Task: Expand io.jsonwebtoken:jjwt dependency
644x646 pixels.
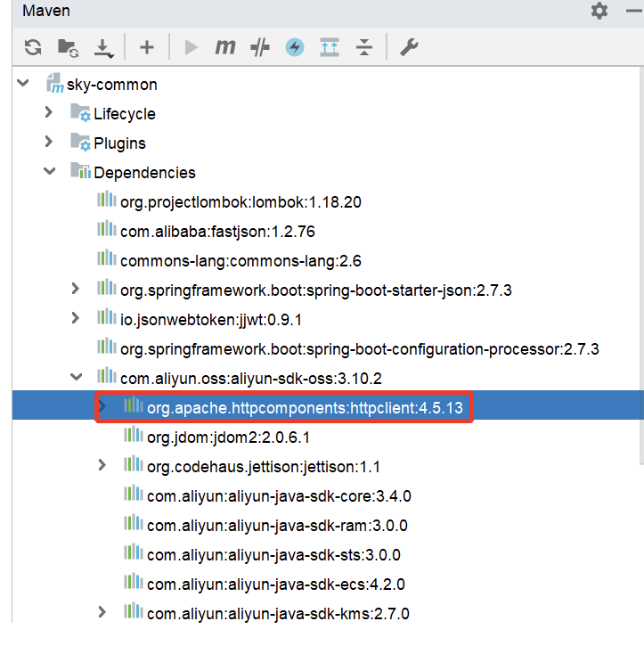Action: coord(75,318)
